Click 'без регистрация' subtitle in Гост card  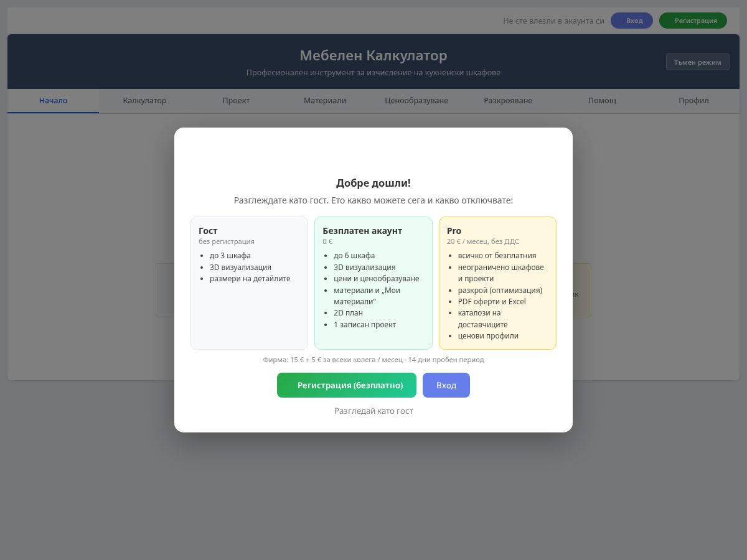point(227,241)
